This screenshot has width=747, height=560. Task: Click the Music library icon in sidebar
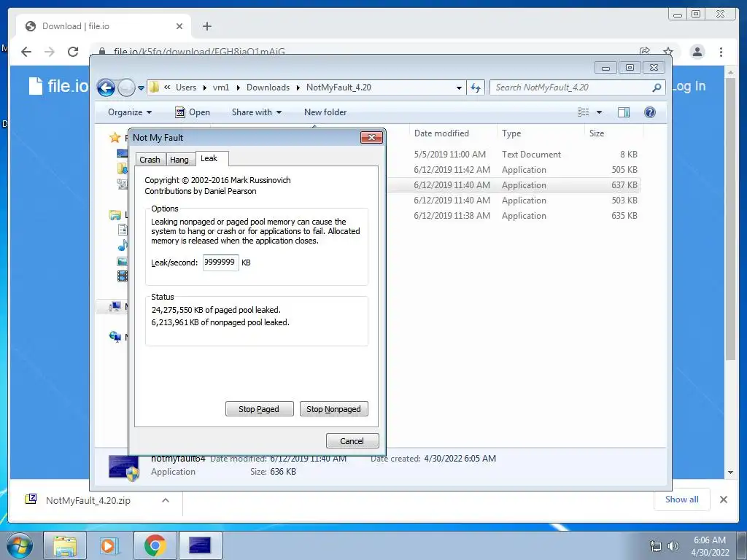click(x=123, y=245)
